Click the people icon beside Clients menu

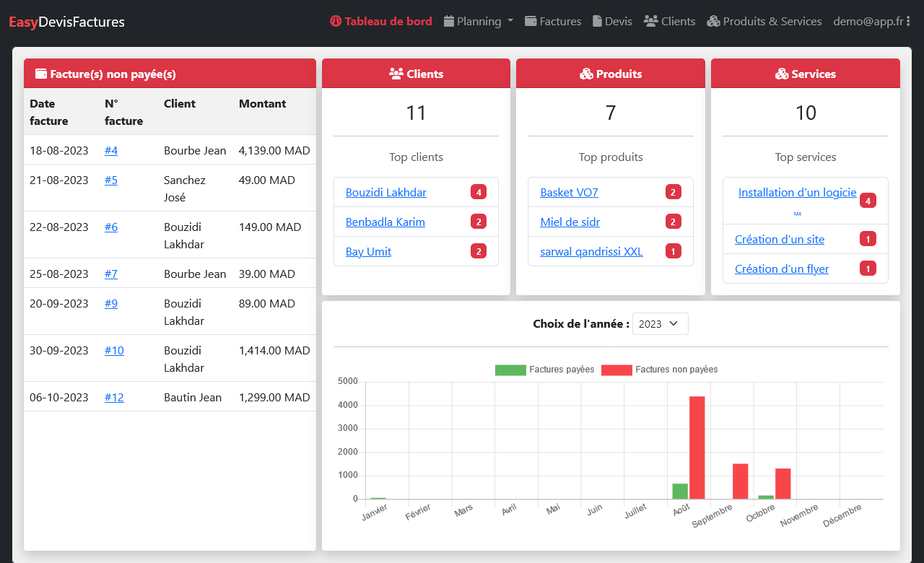pyautogui.click(x=650, y=22)
